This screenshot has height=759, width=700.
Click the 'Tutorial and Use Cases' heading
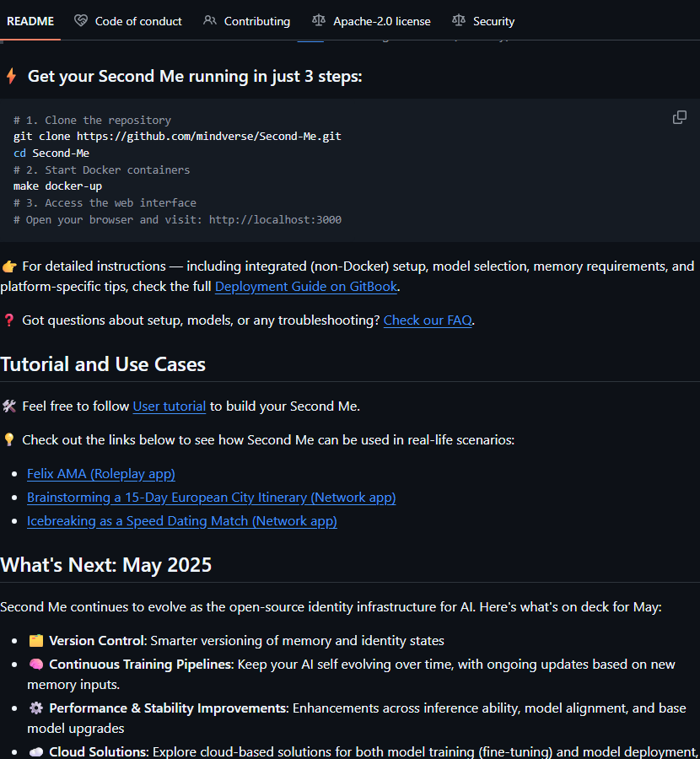pos(103,364)
